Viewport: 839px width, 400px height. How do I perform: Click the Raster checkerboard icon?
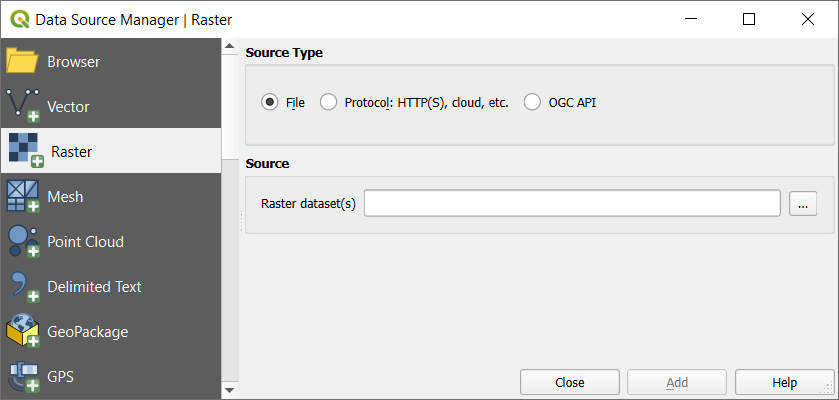[x=24, y=151]
